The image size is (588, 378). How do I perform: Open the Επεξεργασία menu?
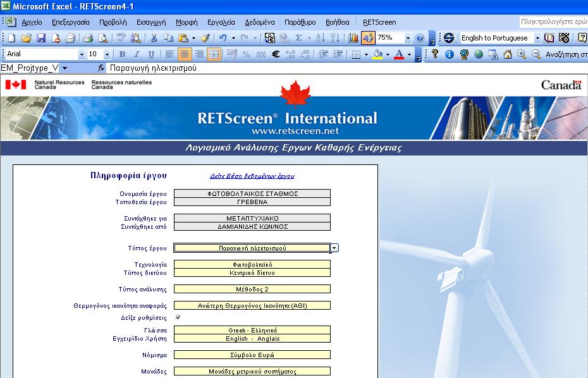click(71, 22)
